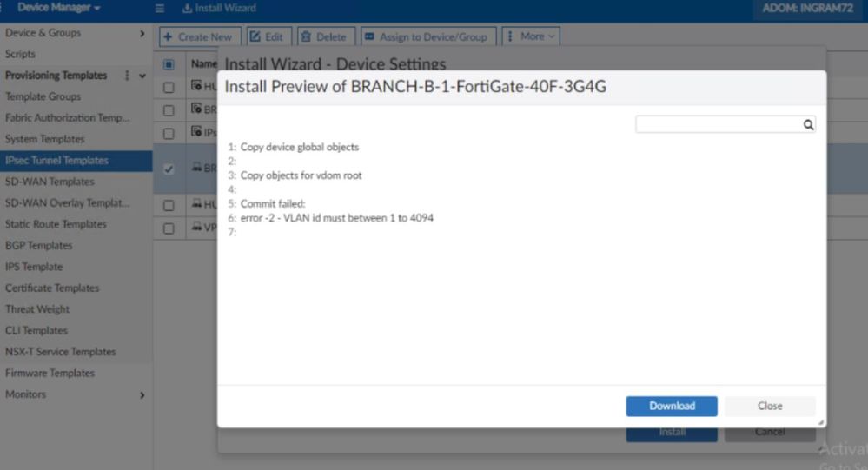Click the Download button in Install Preview
The image size is (868, 470).
(x=672, y=406)
